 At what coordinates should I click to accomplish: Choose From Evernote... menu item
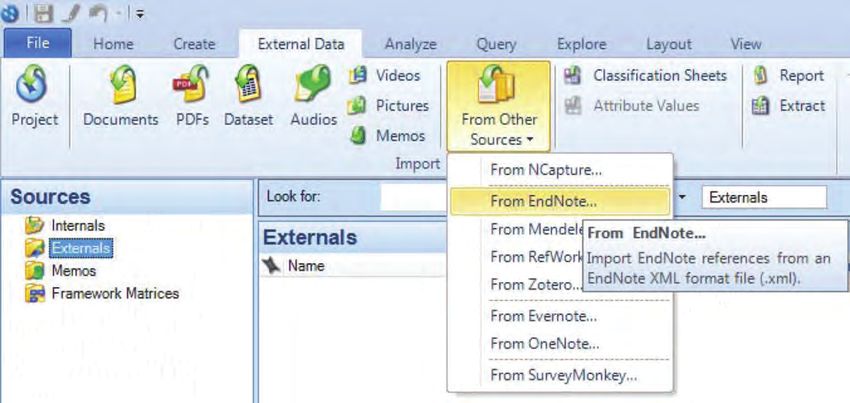tap(561, 315)
